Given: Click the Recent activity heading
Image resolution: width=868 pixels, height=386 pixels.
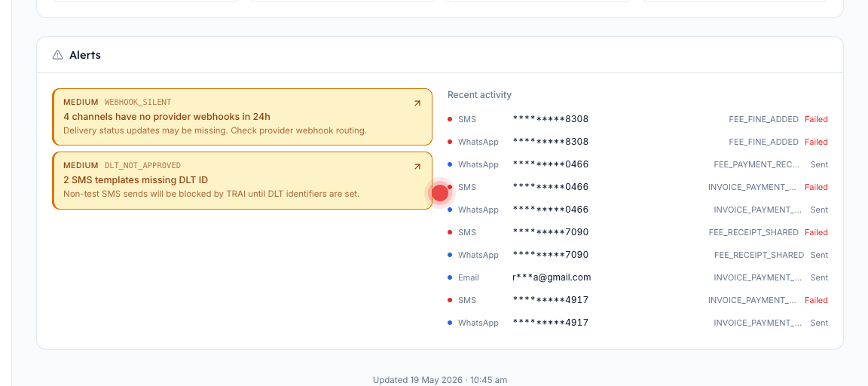Looking at the screenshot, I should tap(479, 95).
